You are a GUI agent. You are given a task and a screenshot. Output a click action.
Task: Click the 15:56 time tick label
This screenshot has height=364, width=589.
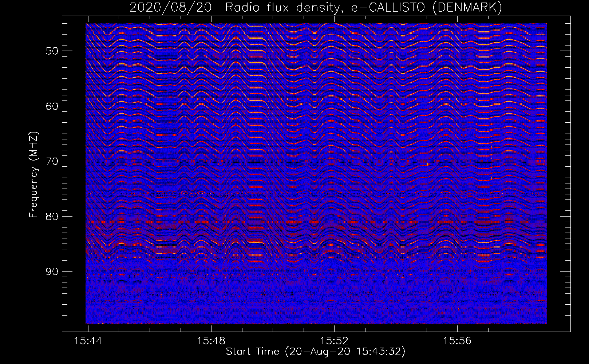(x=457, y=341)
